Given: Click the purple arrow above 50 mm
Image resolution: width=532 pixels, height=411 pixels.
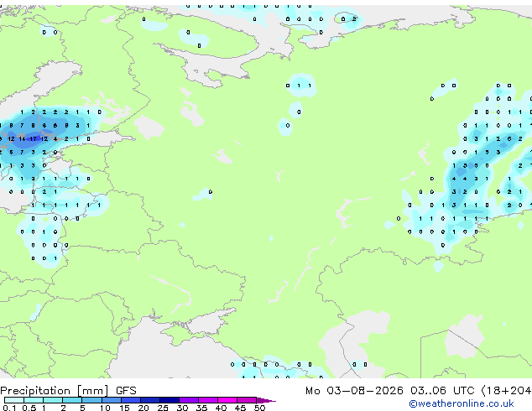Looking at the screenshot, I should pyautogui.click(x=266, y=400).
